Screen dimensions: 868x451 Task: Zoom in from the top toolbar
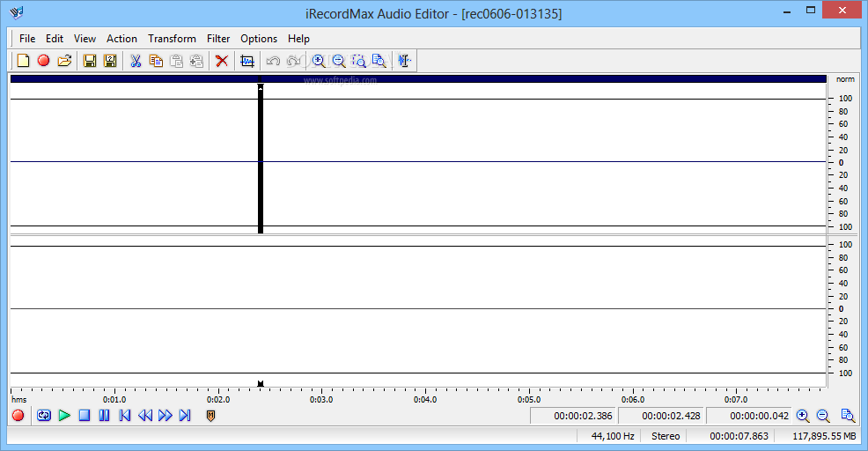click(x=319, y=61)
